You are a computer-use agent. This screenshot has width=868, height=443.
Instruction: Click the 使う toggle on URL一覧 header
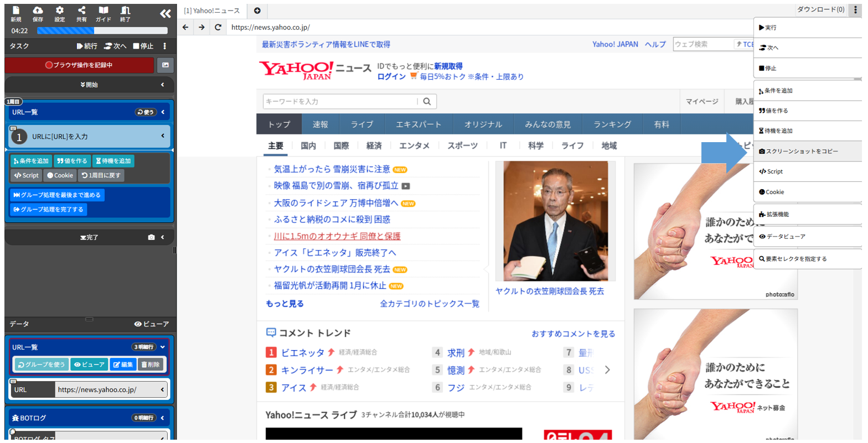(146, 112)
